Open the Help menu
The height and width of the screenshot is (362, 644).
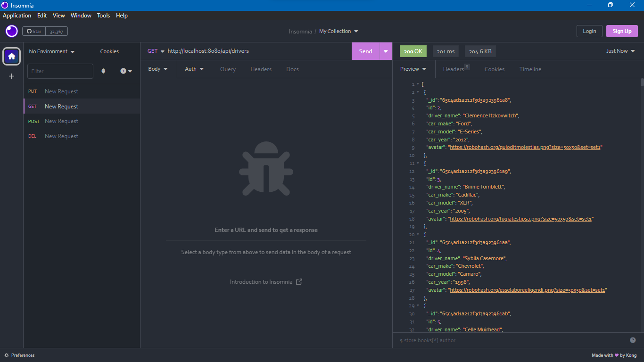coord(122,16)
